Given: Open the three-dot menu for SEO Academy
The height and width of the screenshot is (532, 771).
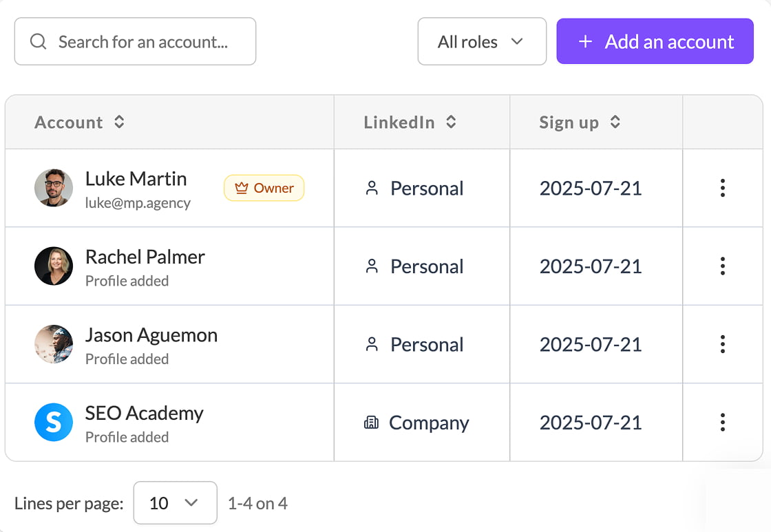Looking at the screenshot, I should [x=722, y=422].
